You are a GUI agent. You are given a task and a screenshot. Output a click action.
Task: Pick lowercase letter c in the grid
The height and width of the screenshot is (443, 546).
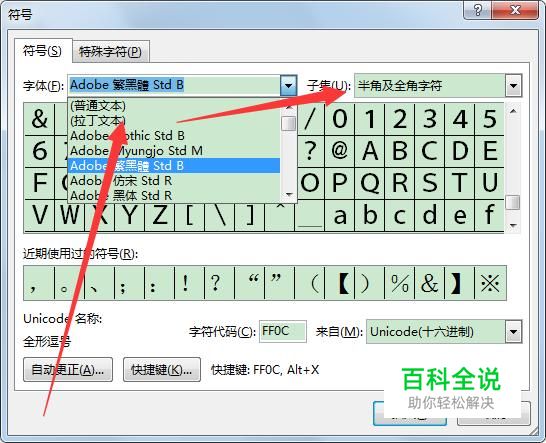click(x=399, y=215)
